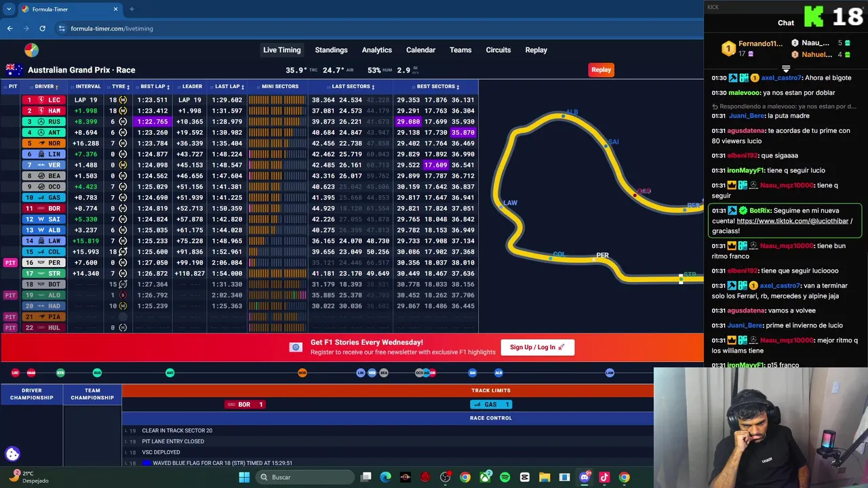Click the LAW marker on the gap timeline
This screenshot has height=488, width=868.
(x=610, y=373)
